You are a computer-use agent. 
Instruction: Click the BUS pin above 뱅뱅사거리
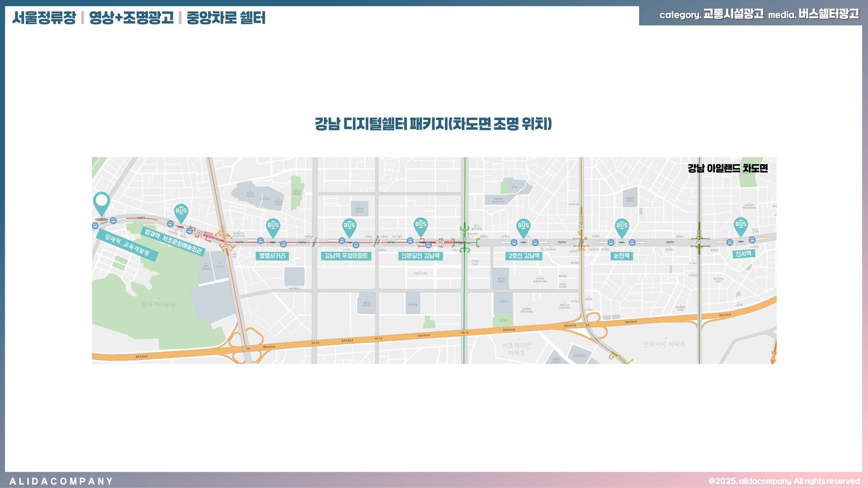(x=273, y=226)
